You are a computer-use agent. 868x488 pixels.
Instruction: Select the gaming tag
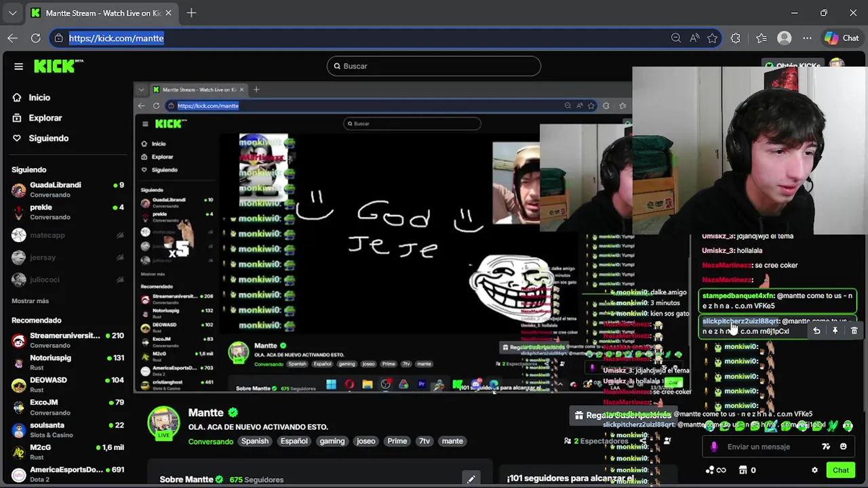coord(332,441)
